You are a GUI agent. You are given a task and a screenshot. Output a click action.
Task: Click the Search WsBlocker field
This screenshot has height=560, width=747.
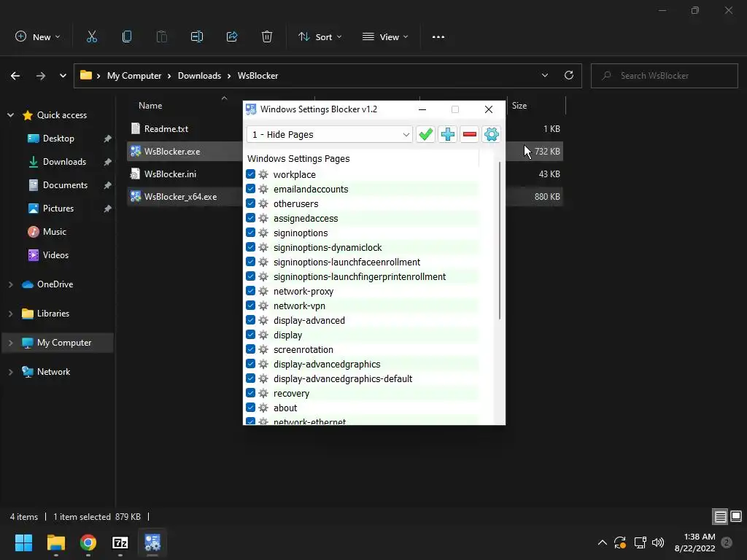tap(664, 76)
